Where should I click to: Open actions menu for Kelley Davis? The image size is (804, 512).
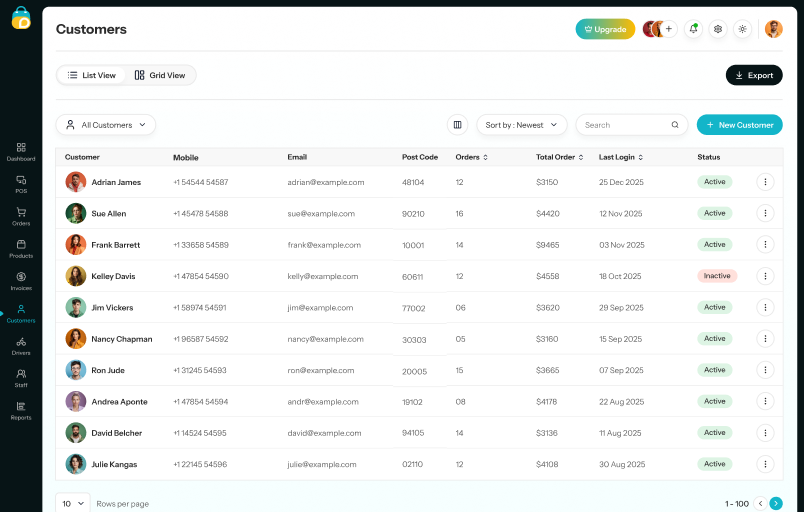[x=765, y=276]
